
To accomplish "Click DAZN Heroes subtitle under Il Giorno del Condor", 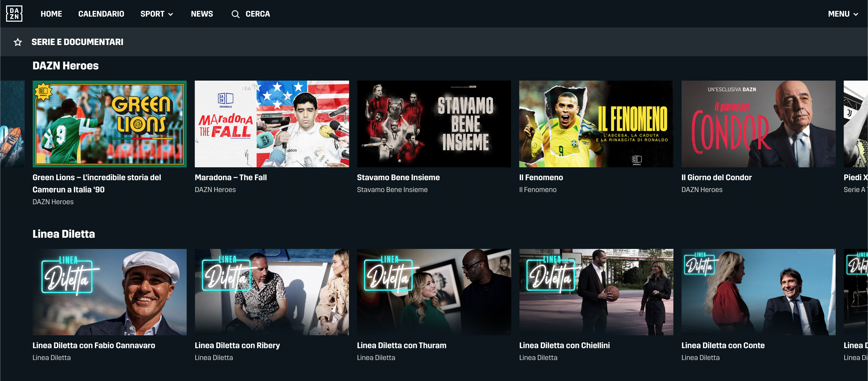I will click(702, 190).
